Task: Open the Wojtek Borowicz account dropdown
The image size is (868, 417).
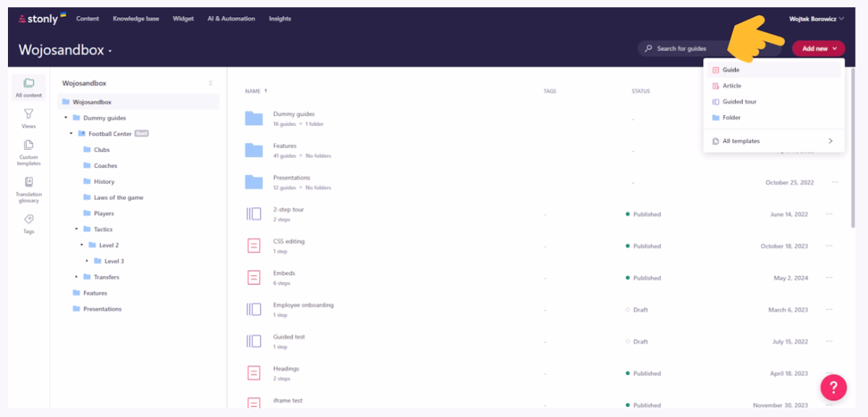Action: click(x=817, y=19)
